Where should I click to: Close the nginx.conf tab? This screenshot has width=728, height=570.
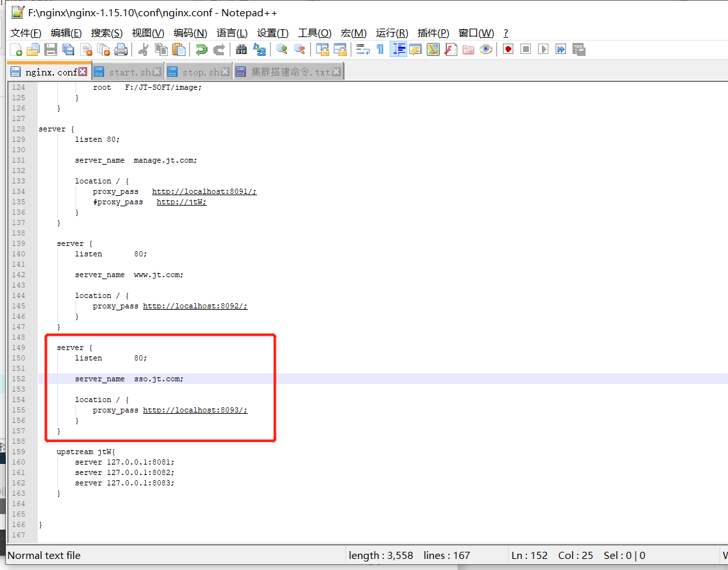[83, 72]
